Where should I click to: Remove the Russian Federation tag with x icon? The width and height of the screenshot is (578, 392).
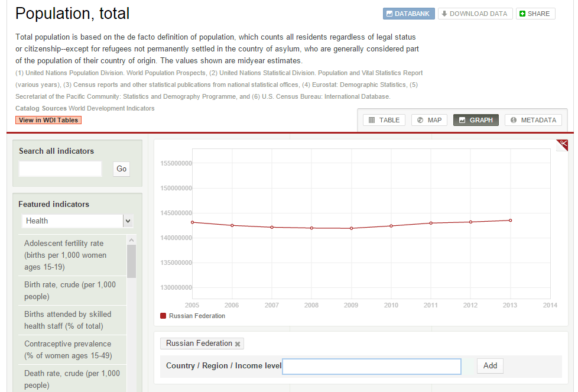[238, 344]
